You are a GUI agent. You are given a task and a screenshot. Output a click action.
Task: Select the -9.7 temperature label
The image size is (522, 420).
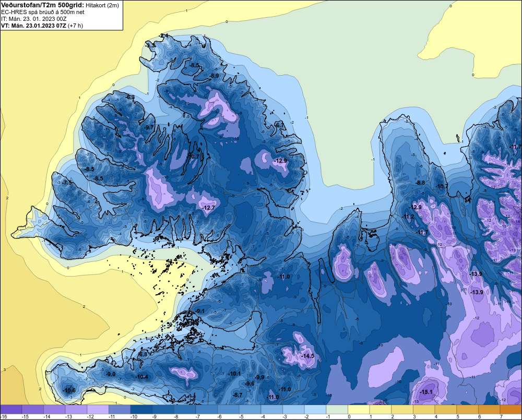coord(149,127)
